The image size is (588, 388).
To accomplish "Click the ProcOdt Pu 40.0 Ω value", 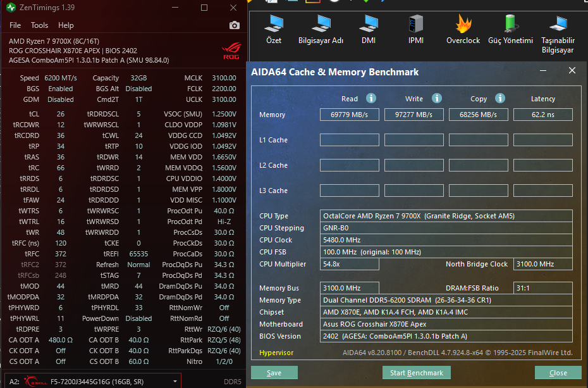I will (224, 211).
